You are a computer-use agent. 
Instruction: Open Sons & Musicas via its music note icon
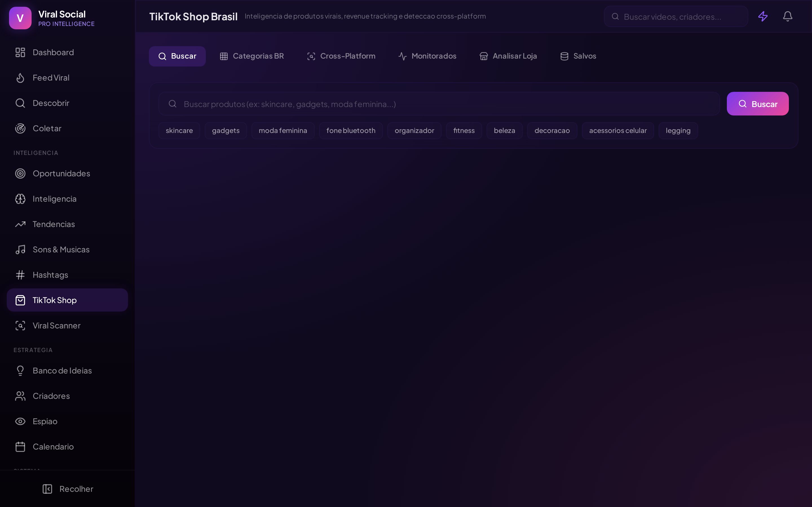click(20, 250)
